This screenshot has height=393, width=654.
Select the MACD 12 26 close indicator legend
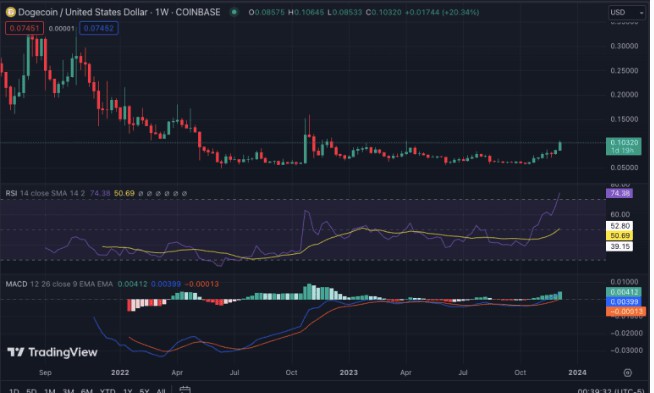pyautogui.click(x=59, y=284)
